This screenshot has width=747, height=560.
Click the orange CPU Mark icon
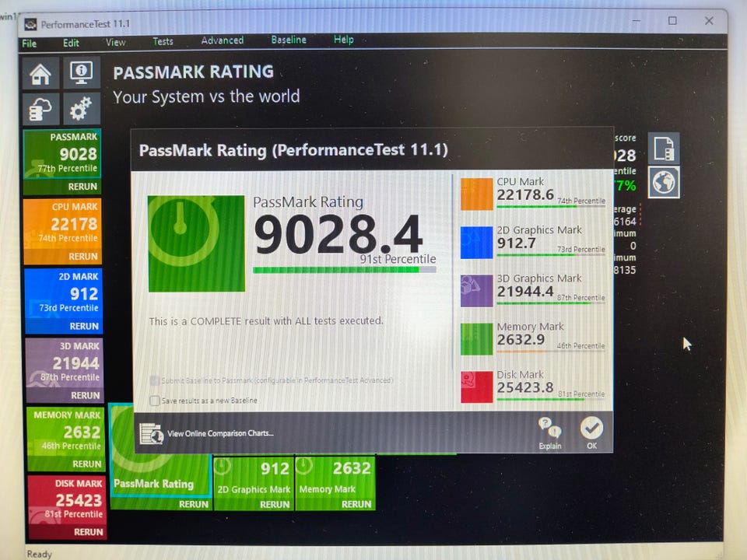click(476, 194)
